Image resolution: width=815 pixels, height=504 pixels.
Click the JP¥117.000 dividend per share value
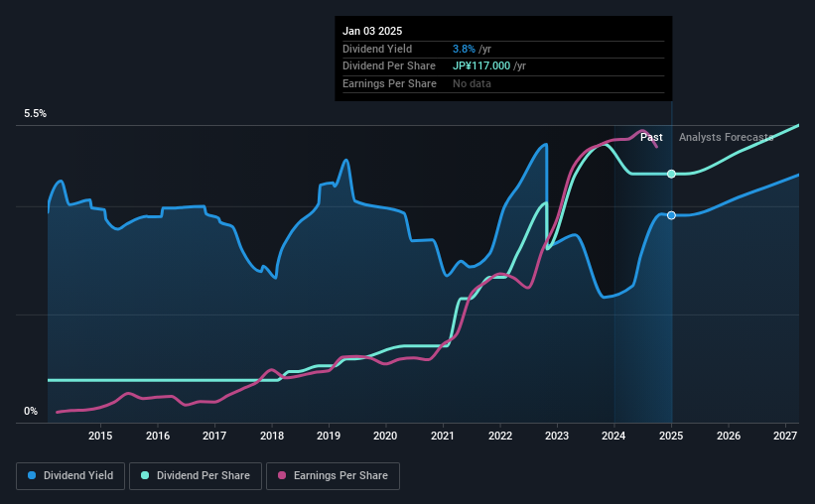[x=481, y=66]
